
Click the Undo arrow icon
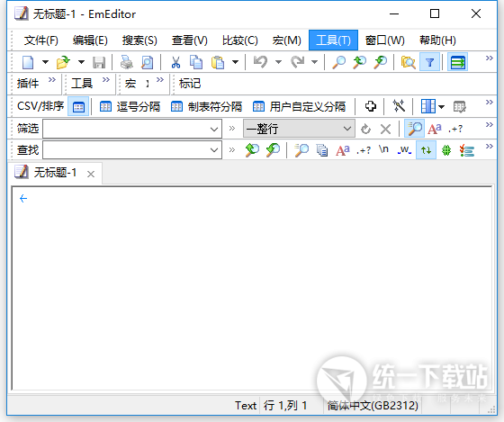click(260, 62)
